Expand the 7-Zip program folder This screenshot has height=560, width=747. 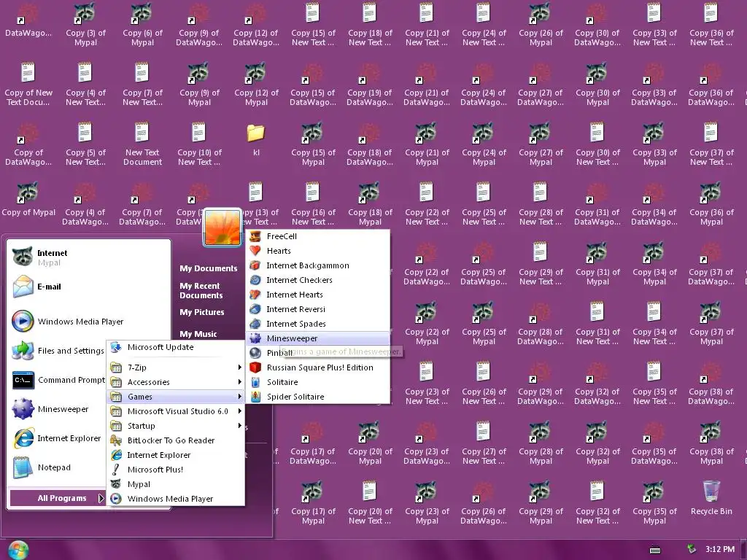[x=176, y=367]
